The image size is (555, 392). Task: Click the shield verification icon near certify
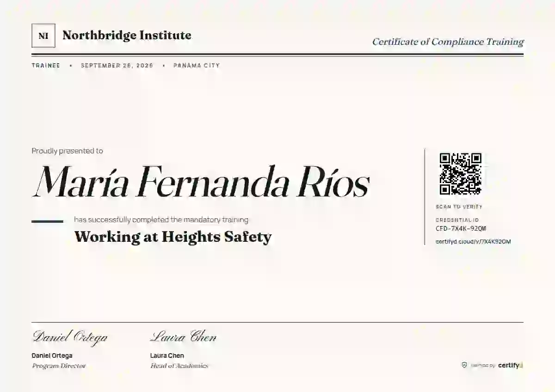click(x=464, y=365)
